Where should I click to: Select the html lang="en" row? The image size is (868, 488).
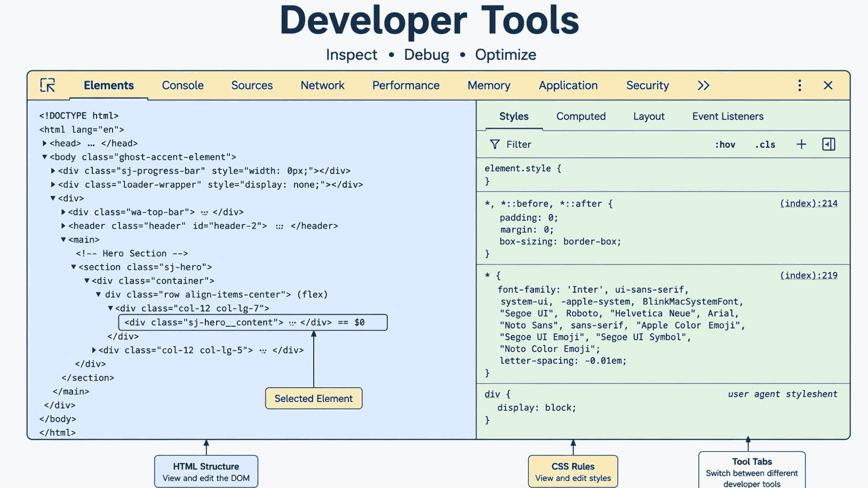coord(82,130)
